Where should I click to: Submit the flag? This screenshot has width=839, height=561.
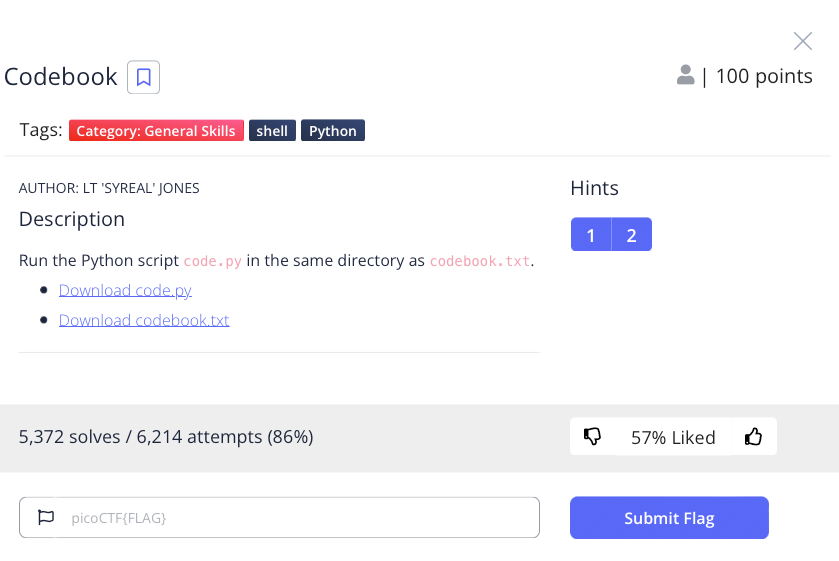tap(669, 518)
